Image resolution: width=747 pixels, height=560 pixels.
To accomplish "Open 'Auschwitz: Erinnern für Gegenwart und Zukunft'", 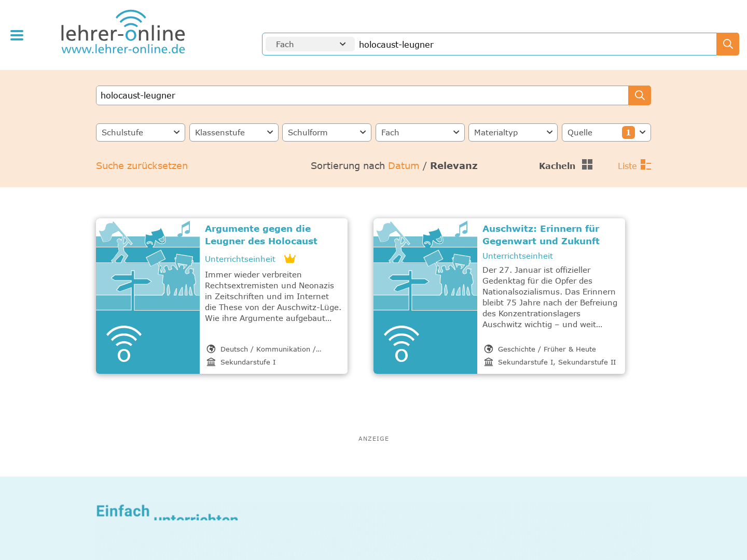I will tap(541, 235).
